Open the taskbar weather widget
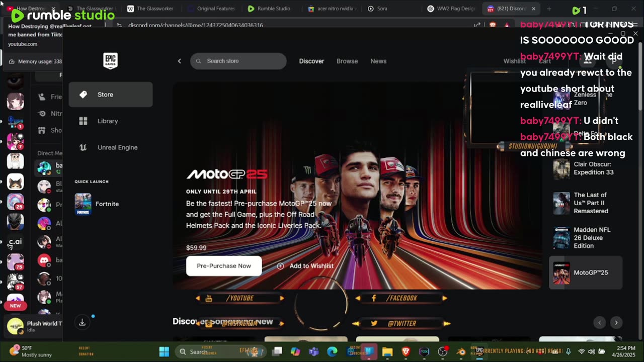The image size is (644, 362). pyautogui.click(x=31, y=351)
